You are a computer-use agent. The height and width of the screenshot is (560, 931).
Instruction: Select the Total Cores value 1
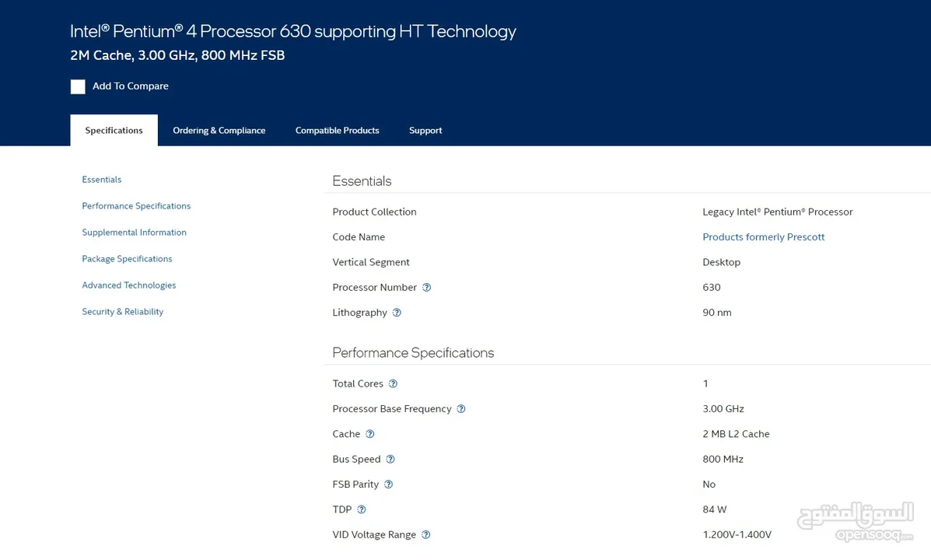(705, 383)
